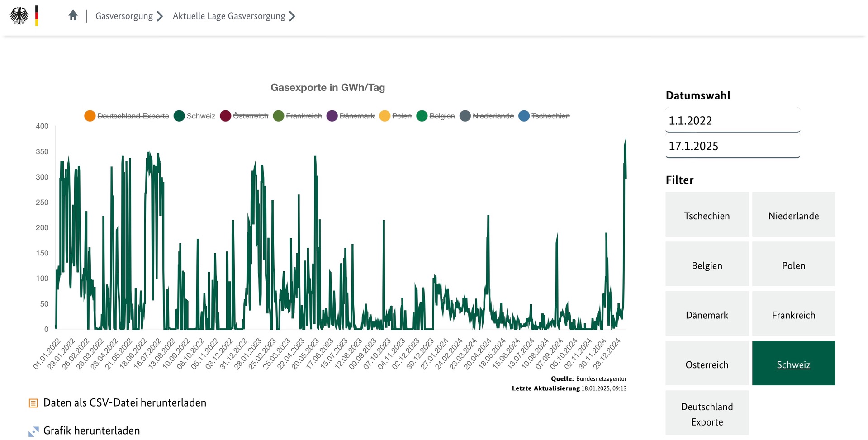Enable the Österreich filter
The height and width of the screenshot is (440, 868).
pos(707,364)
